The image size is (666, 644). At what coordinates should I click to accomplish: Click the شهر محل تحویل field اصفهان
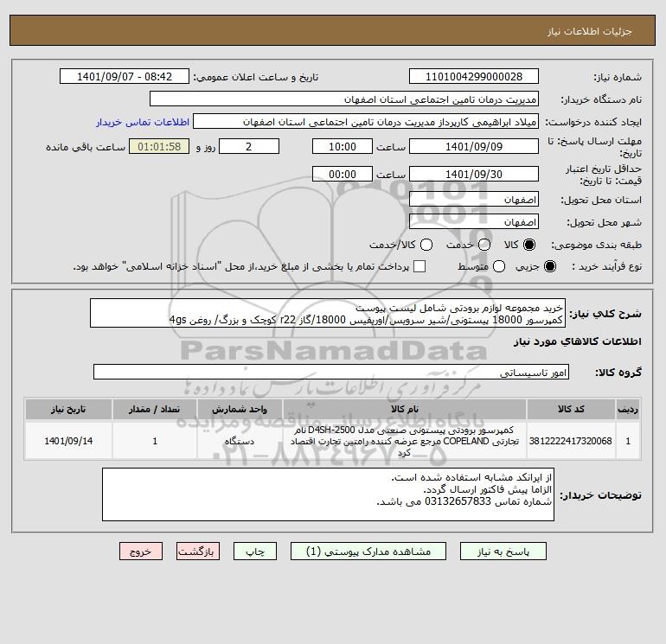pyautogui.click(x=474, y=221)
